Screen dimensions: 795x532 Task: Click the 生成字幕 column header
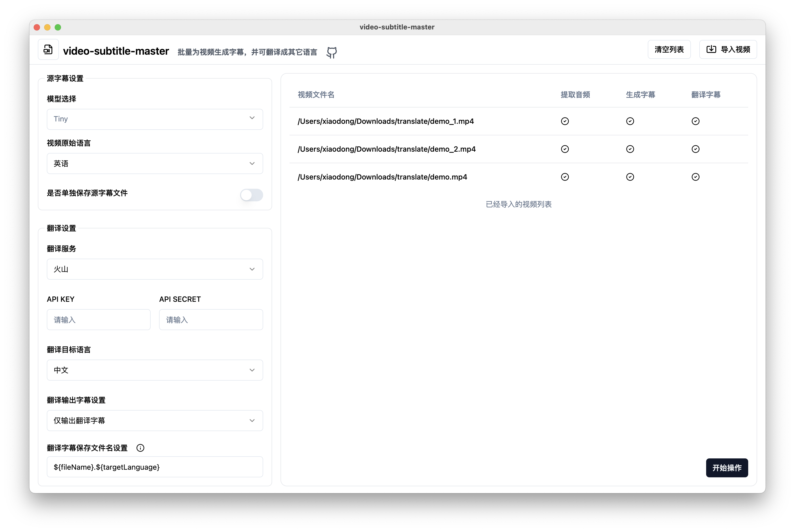[x=640, y=95]
